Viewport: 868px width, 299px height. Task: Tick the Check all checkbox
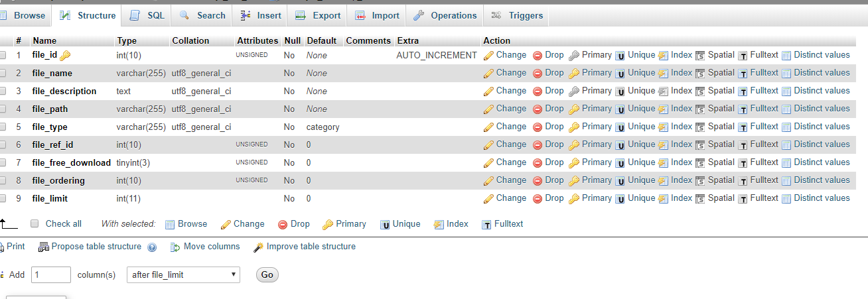tap(35, 224)
